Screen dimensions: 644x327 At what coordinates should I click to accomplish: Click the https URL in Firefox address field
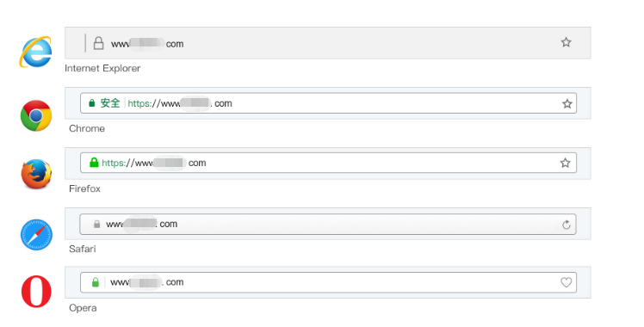[154, 163]
